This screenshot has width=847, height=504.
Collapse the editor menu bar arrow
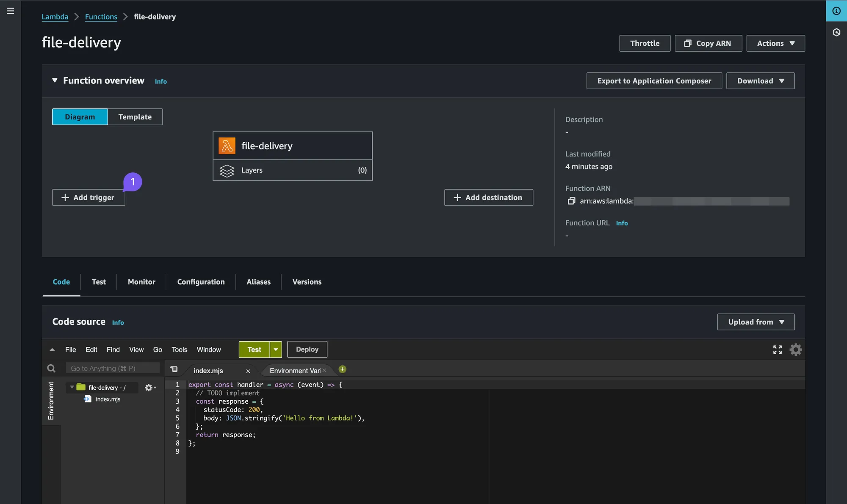52,350
